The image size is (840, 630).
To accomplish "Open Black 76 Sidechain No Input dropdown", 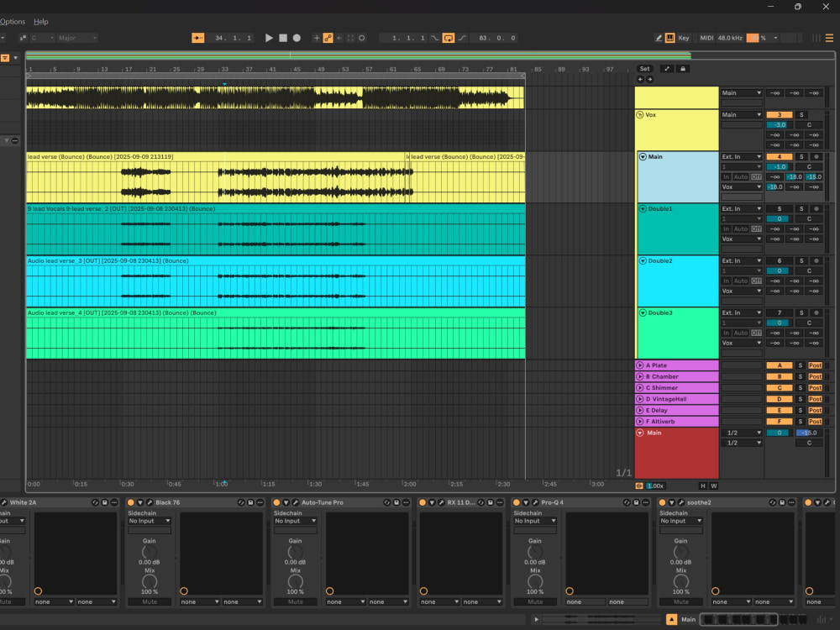I will coord(150,521).
